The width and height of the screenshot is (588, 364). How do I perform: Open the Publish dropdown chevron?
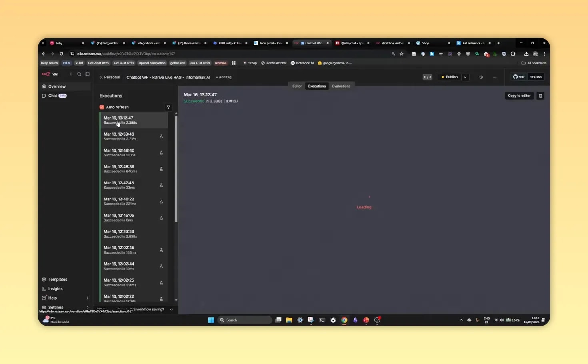click(465, 77)
